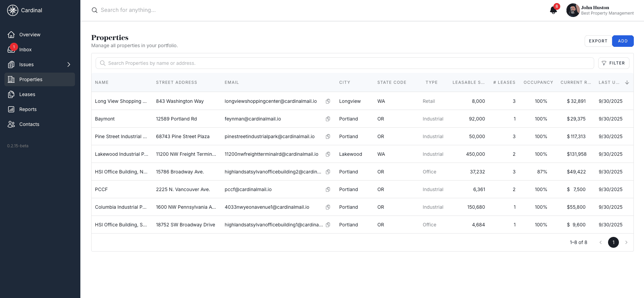Click John Huston's profile avatar
This screenshot has height=298, width=644.
(x=573, y=10)
